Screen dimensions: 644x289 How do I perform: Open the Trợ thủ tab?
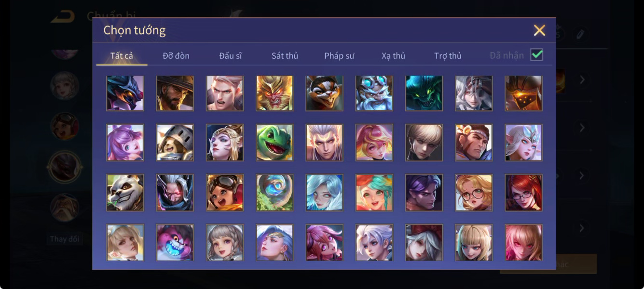tap(448, 56)
